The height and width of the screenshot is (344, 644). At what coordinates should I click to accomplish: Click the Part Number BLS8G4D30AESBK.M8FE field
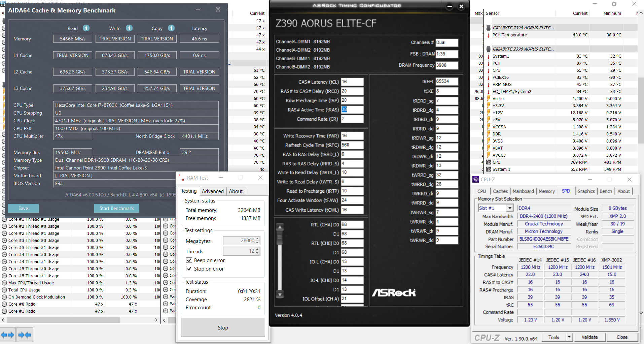point(544,239)
